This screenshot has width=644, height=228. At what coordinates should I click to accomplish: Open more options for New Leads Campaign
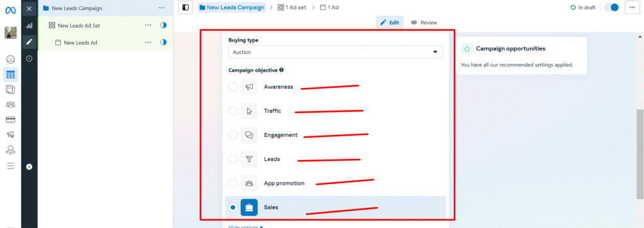point(162,8)
